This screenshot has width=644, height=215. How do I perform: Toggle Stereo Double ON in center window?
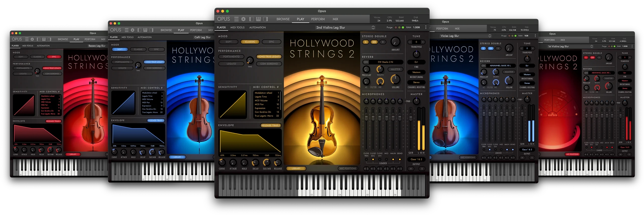tap(374, 42)
